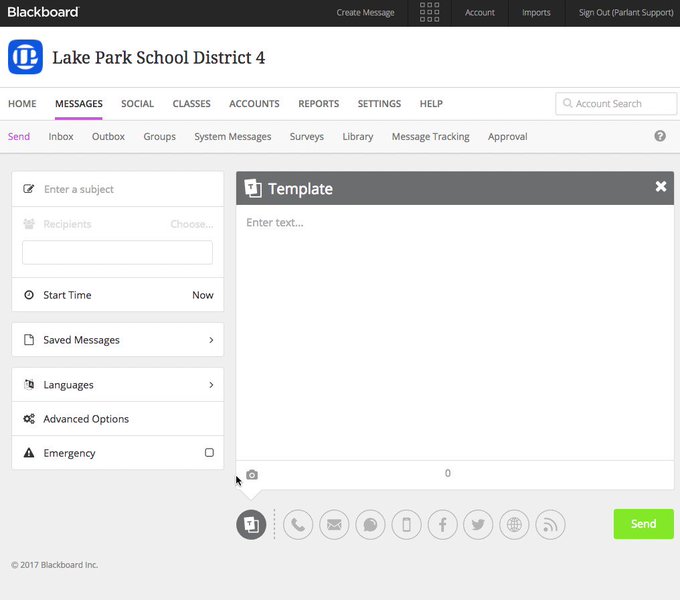Click the Start Time clock icon
Viewport: 680px width, 600px height.
pyautogui.click(x=29, y=295)
